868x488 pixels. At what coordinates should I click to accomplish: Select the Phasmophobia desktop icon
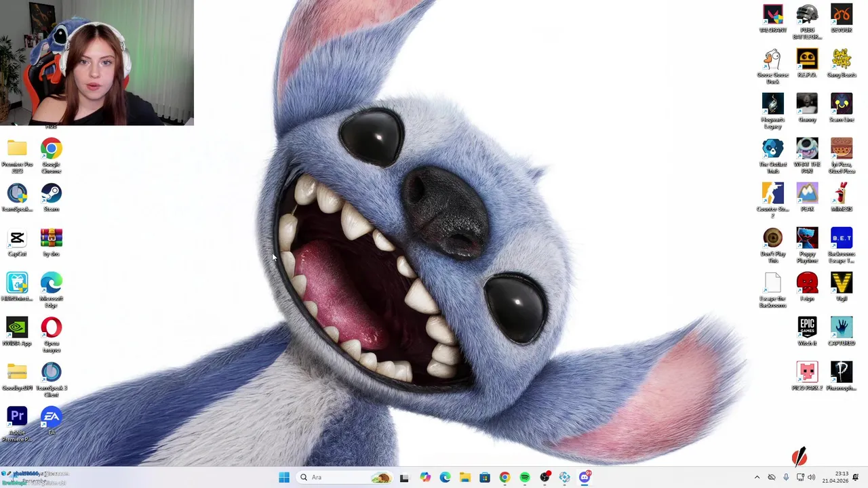pos(842,377)
